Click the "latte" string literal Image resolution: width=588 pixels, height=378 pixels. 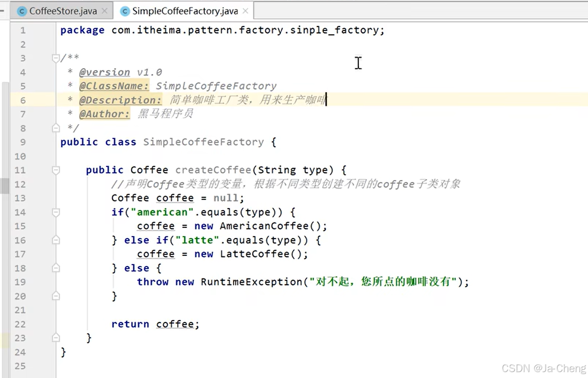coord(197,240)
